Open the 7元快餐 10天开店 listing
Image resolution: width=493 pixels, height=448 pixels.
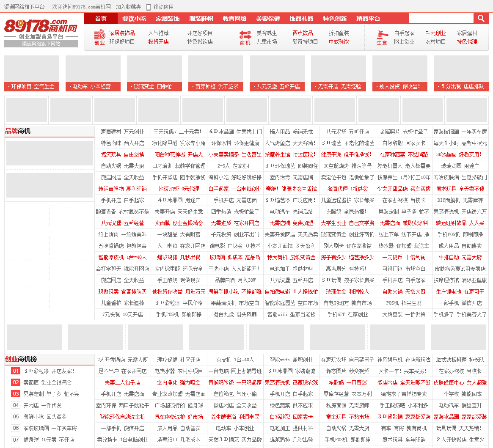[122, 314]
